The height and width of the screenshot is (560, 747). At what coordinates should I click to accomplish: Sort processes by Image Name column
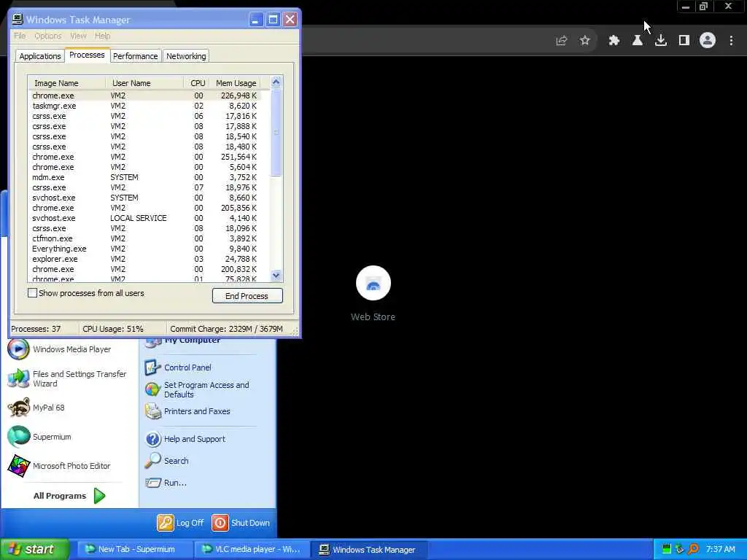(66, 83)
